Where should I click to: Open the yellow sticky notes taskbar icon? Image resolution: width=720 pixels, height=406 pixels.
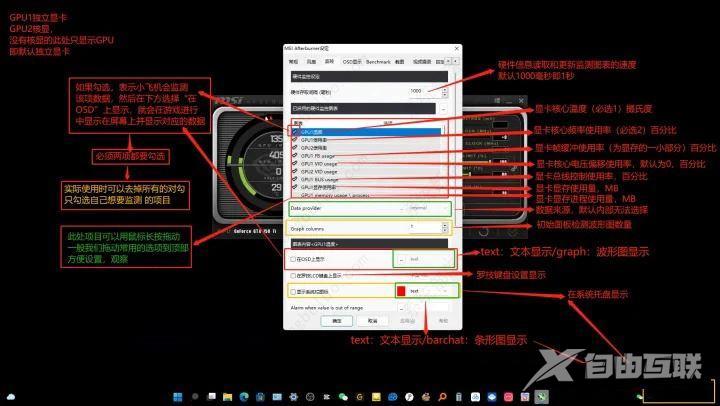(x=376, y=397)
